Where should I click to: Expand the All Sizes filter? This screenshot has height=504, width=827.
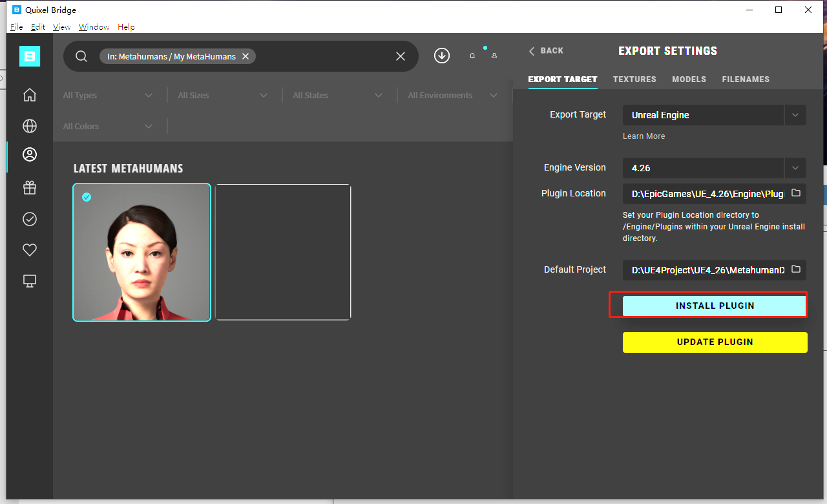(x=223, y=95)
